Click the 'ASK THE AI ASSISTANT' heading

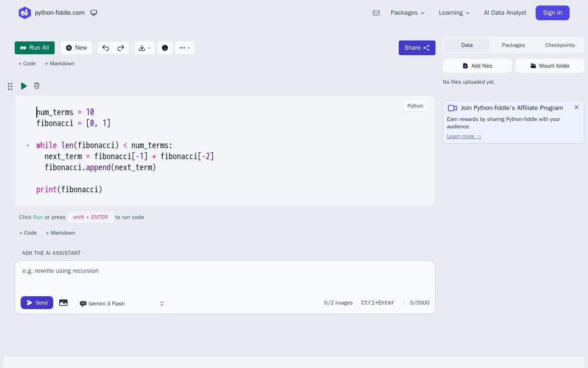coord(51,253)
